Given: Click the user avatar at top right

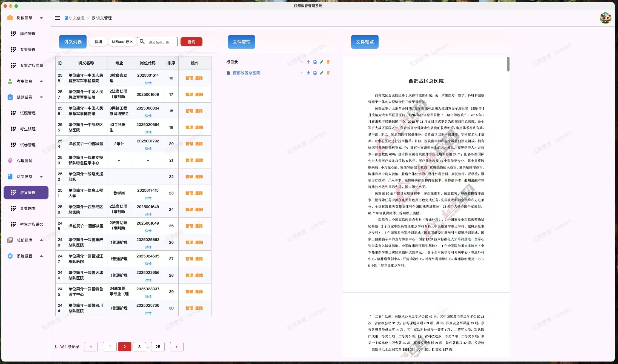Looking at the screenshot, I should (605, 18).
